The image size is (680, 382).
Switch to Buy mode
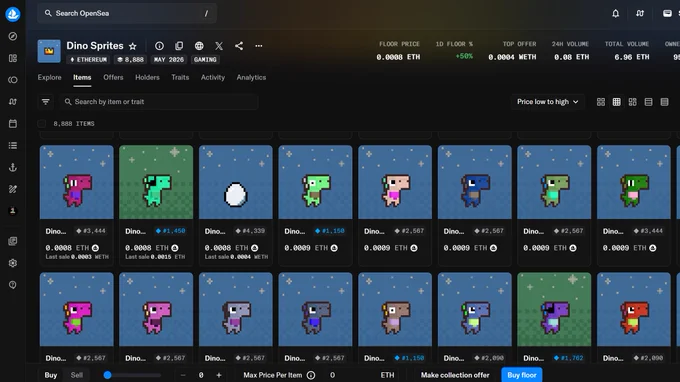point(51,375)
